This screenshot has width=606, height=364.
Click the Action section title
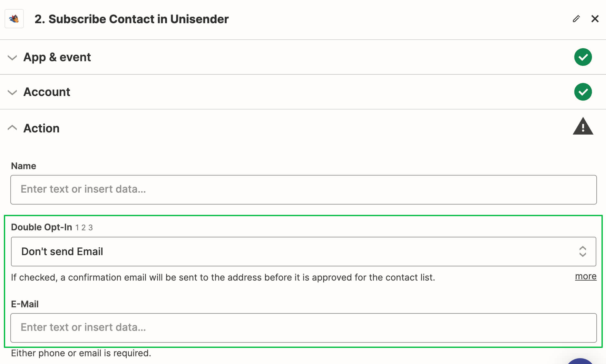pos(42,128)
